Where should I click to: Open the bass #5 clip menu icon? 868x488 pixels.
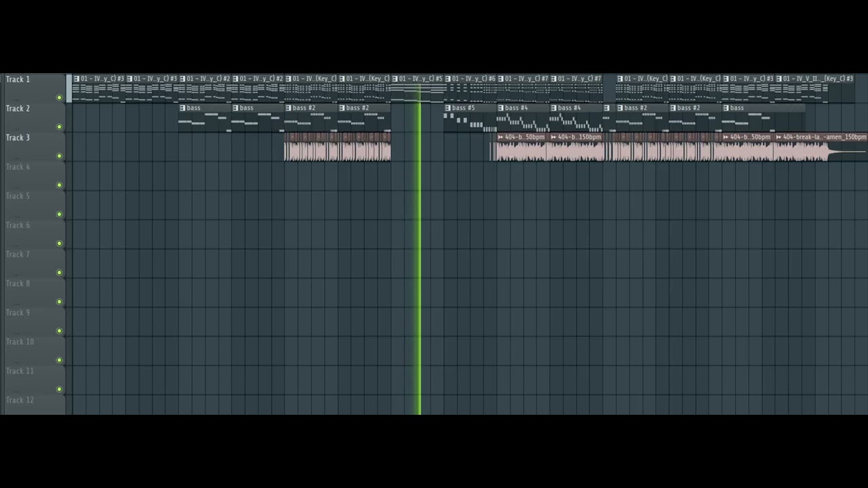click(x=448, y=108)
